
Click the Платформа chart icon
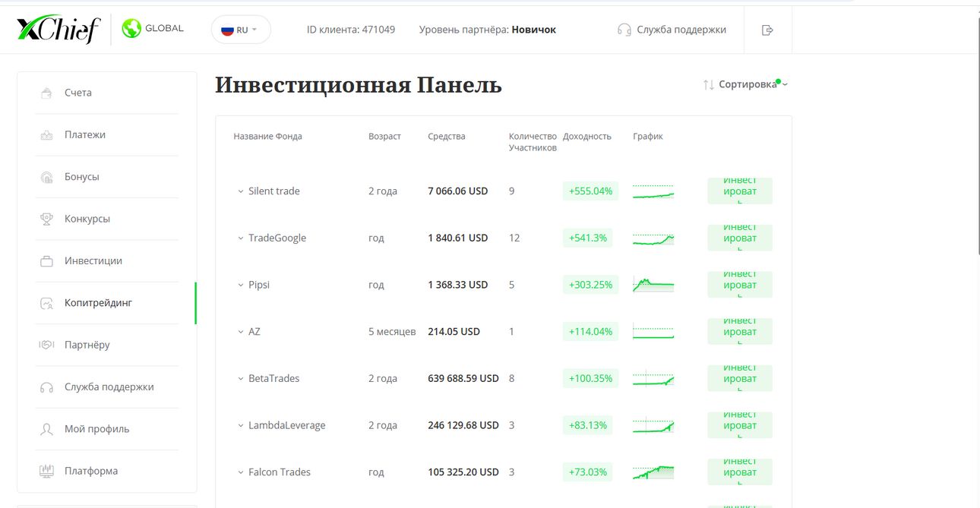point(46,471)
